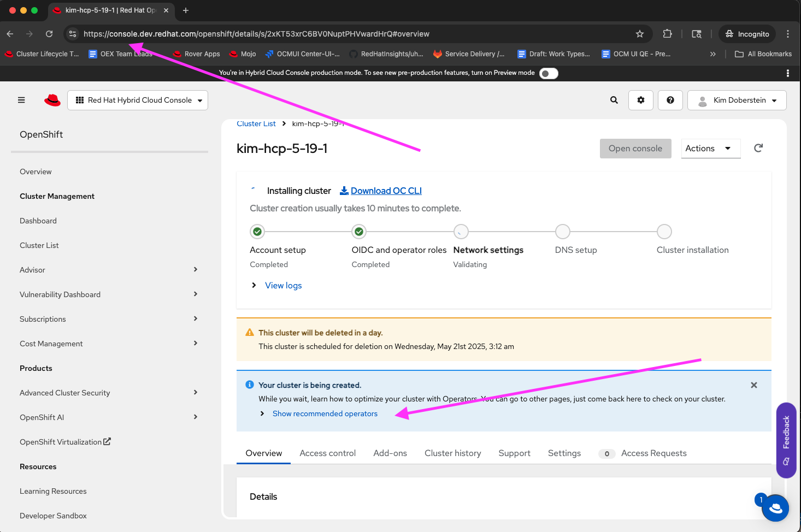Refresh cluster details with the reload icon
801x532 pixels.
point(758,148)
